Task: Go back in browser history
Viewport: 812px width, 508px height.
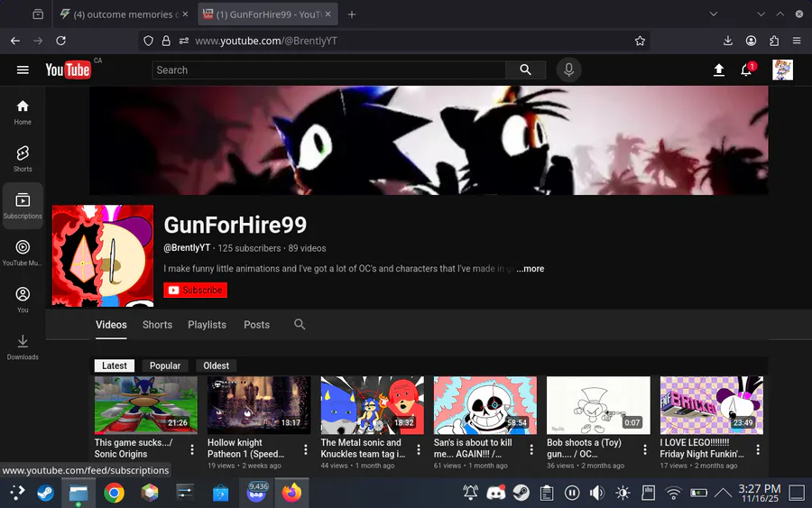Action: tap(15, 41)
